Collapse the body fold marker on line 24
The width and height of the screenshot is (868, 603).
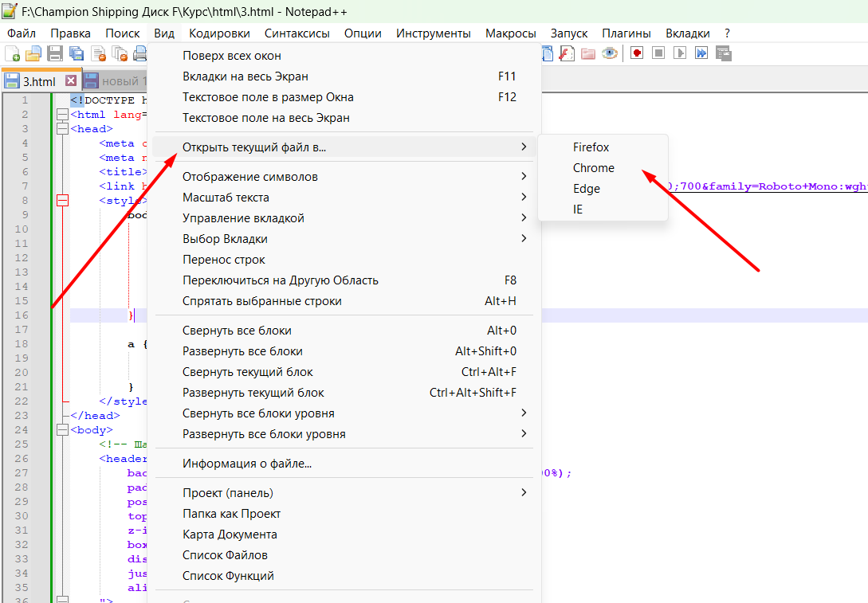[62, 430]
